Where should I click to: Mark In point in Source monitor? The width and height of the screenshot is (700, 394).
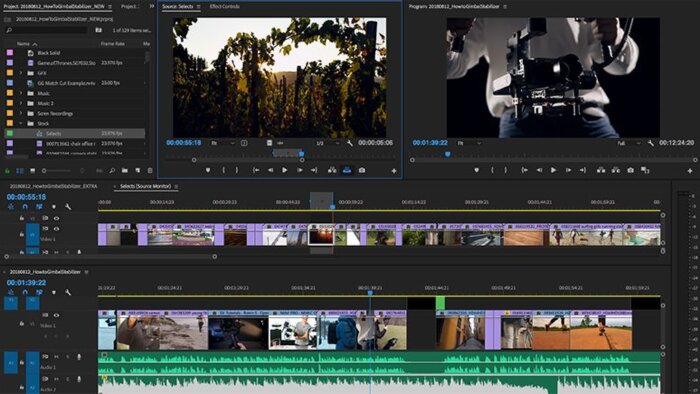(x=224, y=170)
